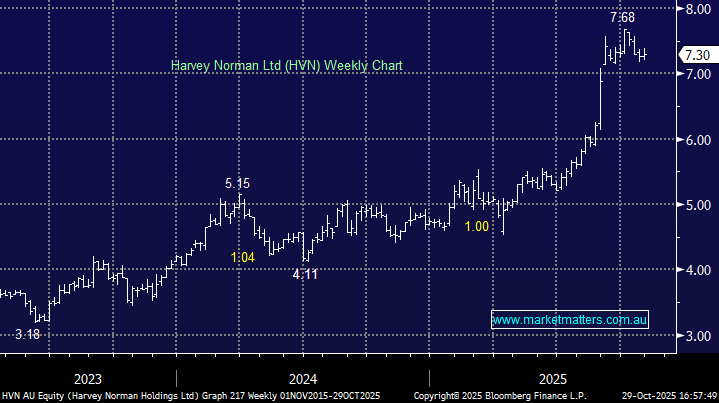Click the 8.00 price axis label
719x403 pixels.
(x=693, y=9)
